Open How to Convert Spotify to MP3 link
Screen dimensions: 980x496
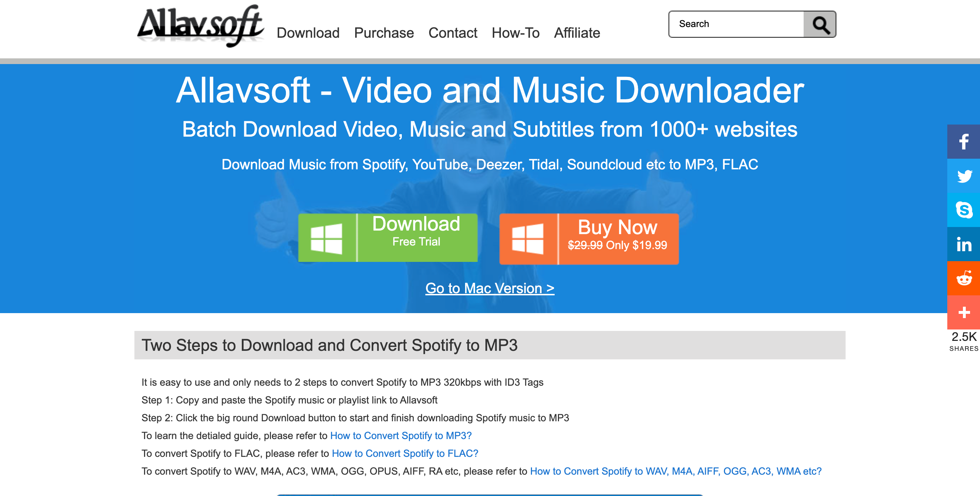pos(401,436)
